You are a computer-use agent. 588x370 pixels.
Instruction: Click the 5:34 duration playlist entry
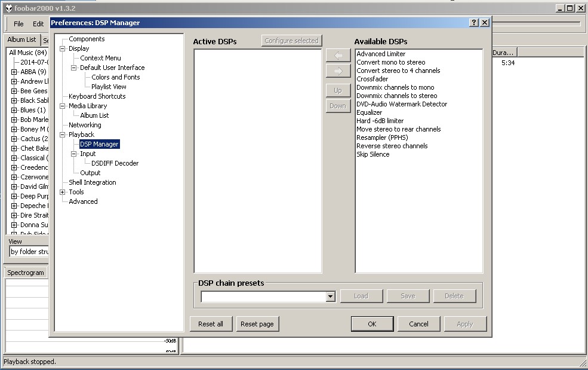pos(508,63)
